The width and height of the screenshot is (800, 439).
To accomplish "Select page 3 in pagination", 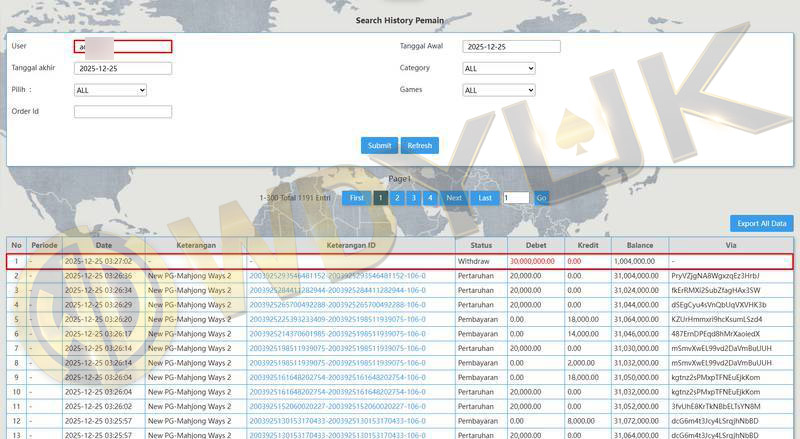I will [414, 198].
